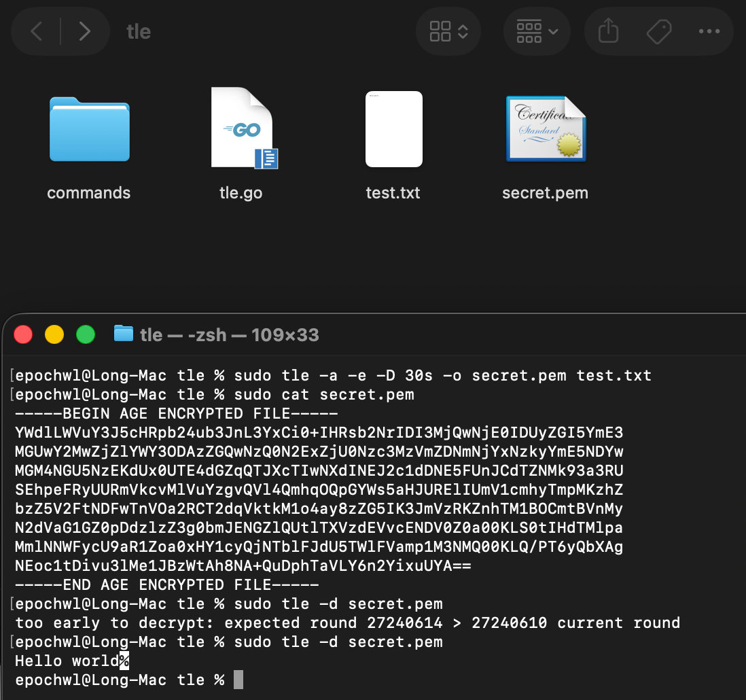Minimize Terminal using the yellow button

[x=54, y=334]
